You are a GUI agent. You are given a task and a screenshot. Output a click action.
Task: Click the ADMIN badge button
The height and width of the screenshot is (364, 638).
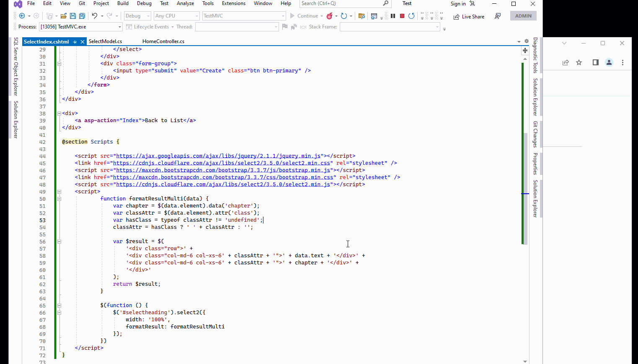click(x=523, y=16)
